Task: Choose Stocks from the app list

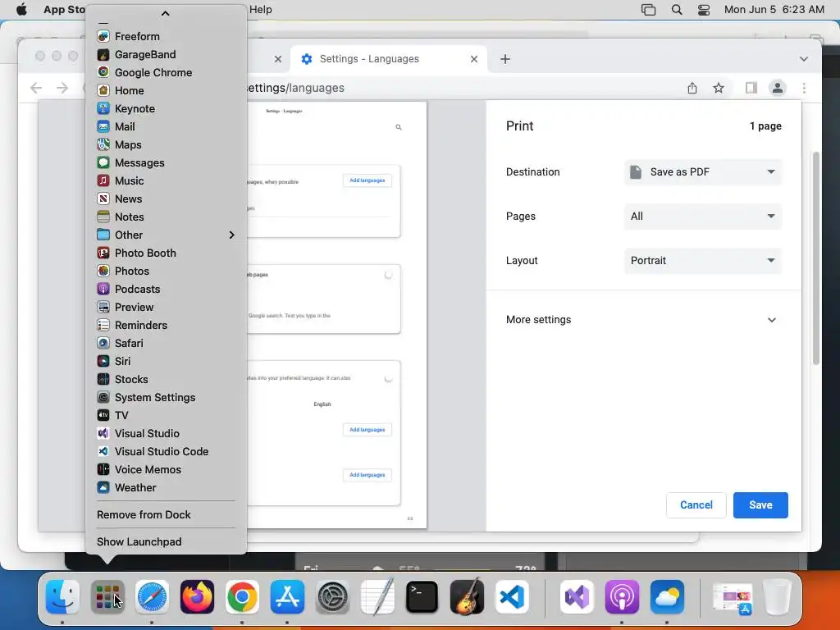Action: tap(166, 379)
